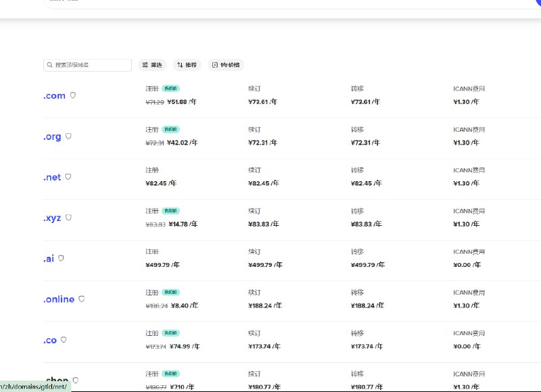541x392 pixels.
Task: Click the shield icon next to .org
Action: pyautogui.click(x=68, y=136)
